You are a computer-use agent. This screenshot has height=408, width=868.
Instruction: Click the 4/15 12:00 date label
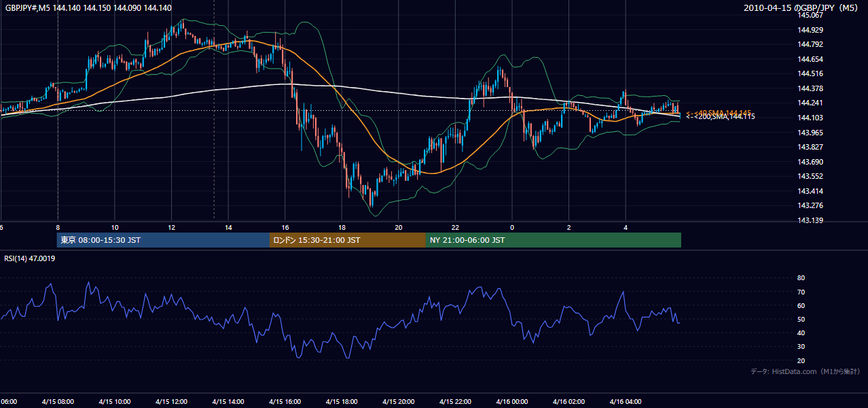tap(172, 401)
